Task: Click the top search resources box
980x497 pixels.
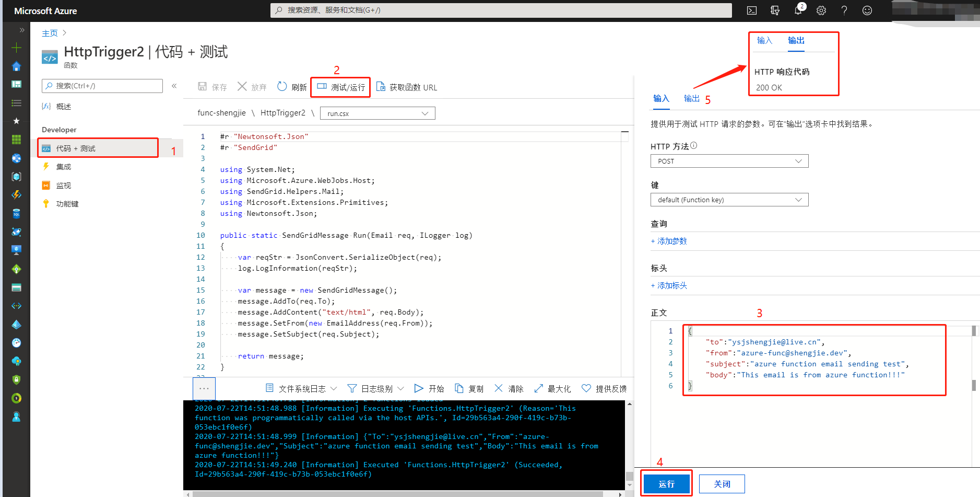Action: 501,10
